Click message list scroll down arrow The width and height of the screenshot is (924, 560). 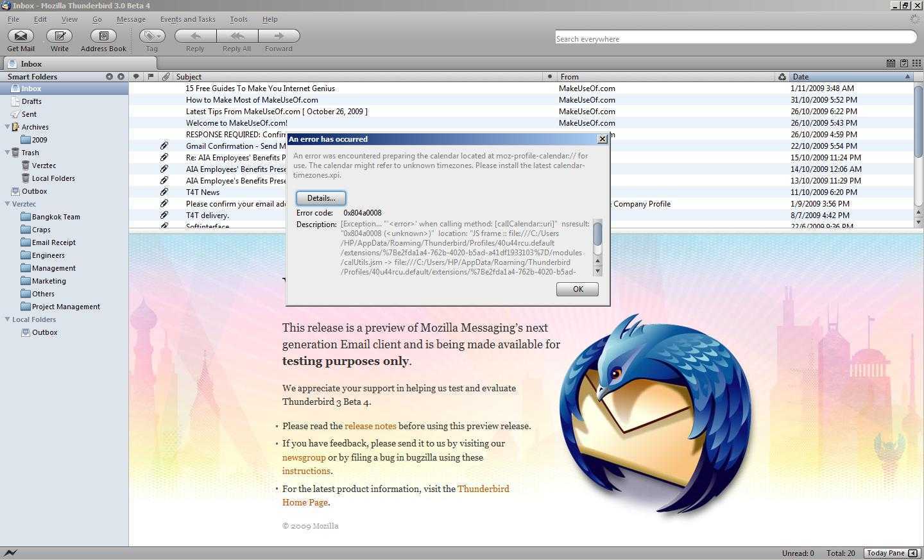pos(918,222)
